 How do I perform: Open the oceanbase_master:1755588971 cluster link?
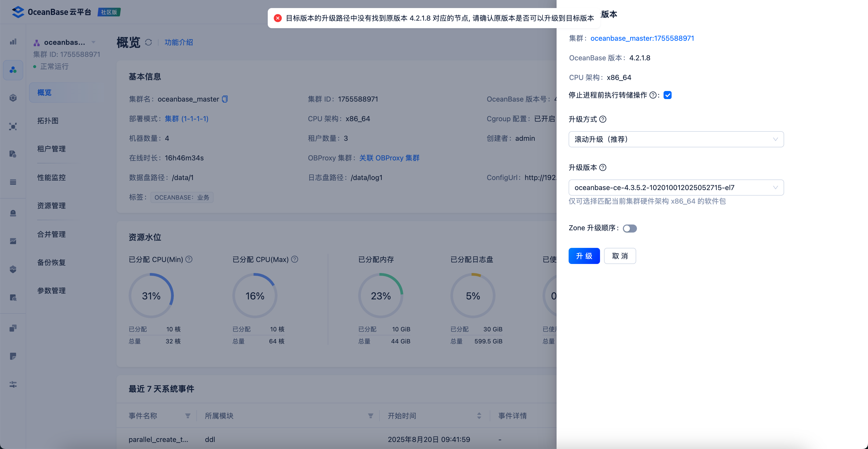coord(642,38)
